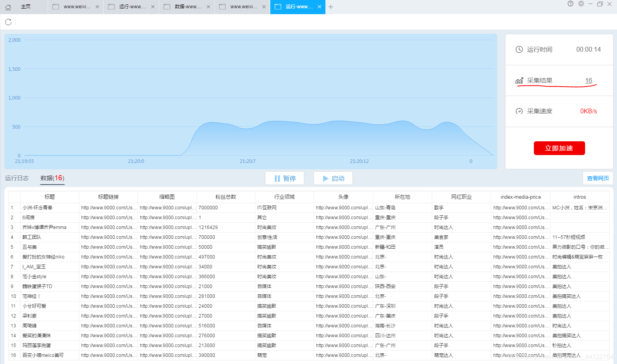Select the cell 周琦峰
This screenshot has height=364, width=617.
point(50,326)
